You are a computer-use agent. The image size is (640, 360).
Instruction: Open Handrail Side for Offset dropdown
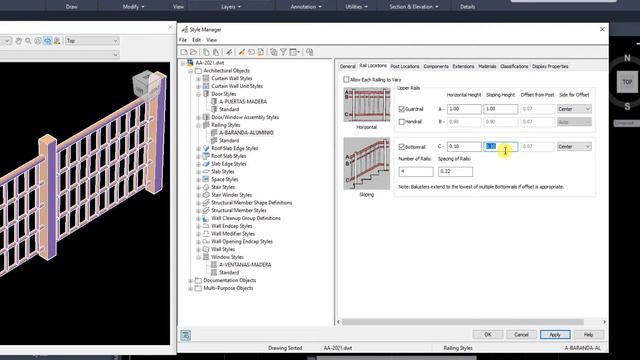coord(574,122)
